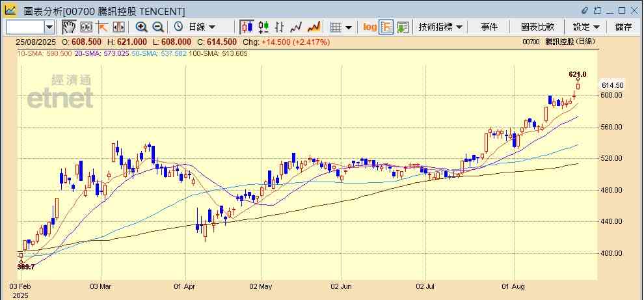Click the pop-out window icon
The height and width of the screenshot is (300, 644).
598,10
